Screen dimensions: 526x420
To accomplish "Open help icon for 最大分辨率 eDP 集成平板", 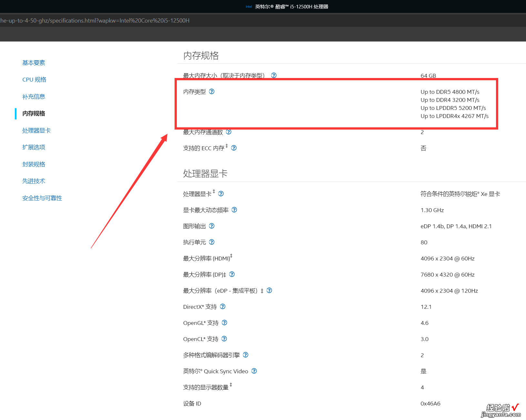I will 269,290.
